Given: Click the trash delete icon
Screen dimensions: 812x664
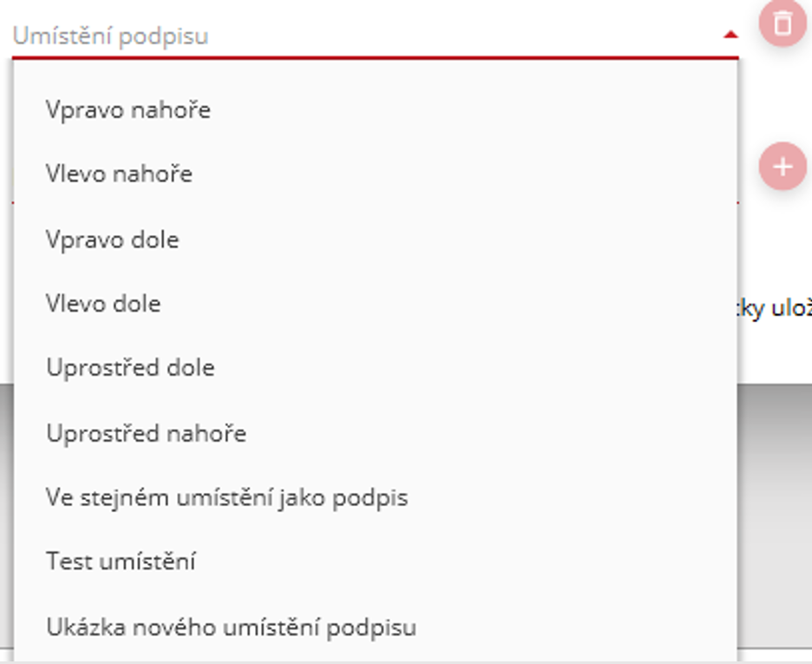Looking at the screenshot, I should [783, 23].
